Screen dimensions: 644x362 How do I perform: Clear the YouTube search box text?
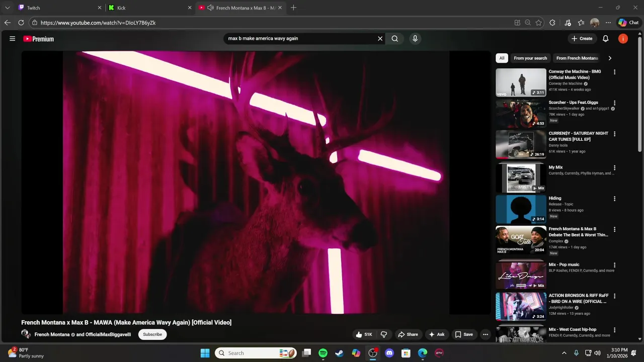tap(380, 38)
